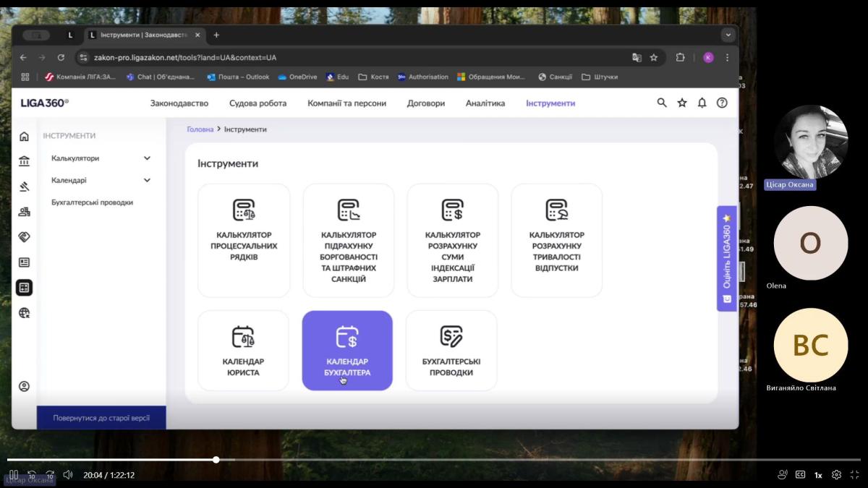
Task: Switch to the Аналітика menu item
Action: [x=485, y=103]
